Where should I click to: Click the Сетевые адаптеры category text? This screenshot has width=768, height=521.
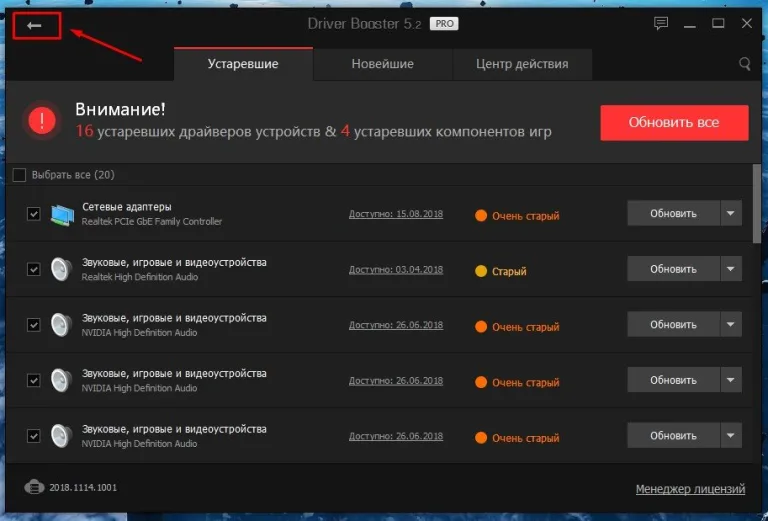click(x=127, y=207)
